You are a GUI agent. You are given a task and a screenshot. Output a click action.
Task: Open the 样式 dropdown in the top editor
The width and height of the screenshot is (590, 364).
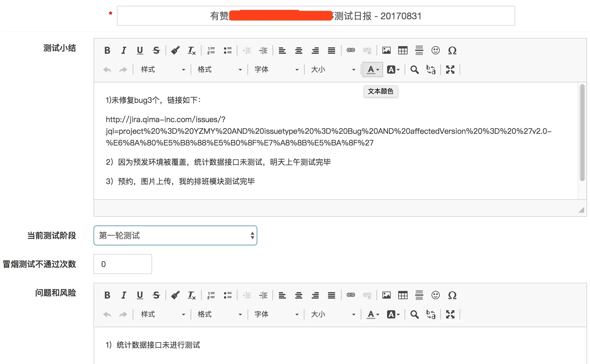pos(162,70)
